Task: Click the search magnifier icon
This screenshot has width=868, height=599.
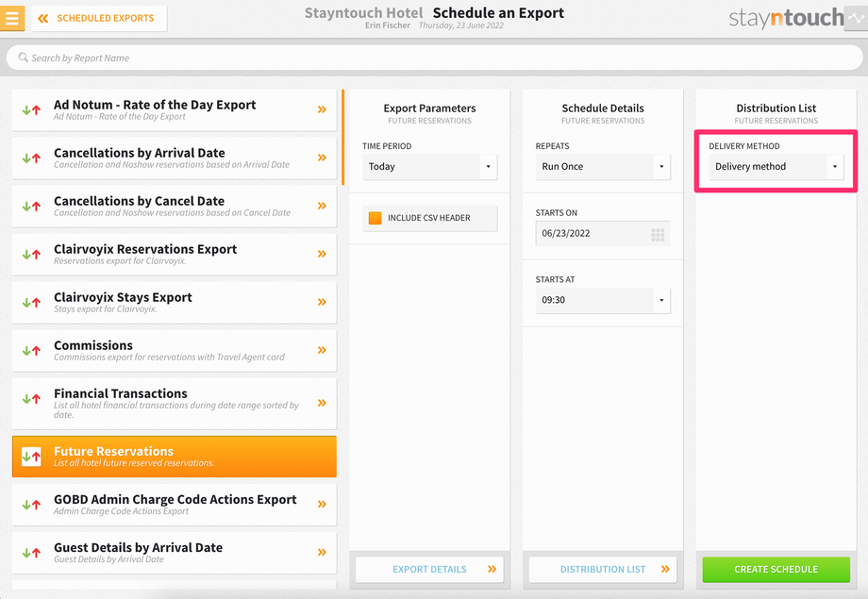Action: click(23, 58)
